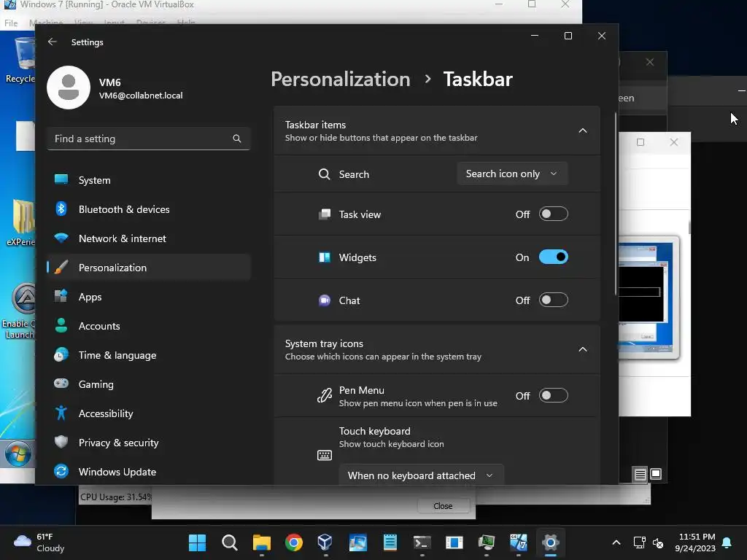Click the Pen Menu icon
The width and height of the screenshot is (747, 560).
pyautogui.click(x=325, y=396)
